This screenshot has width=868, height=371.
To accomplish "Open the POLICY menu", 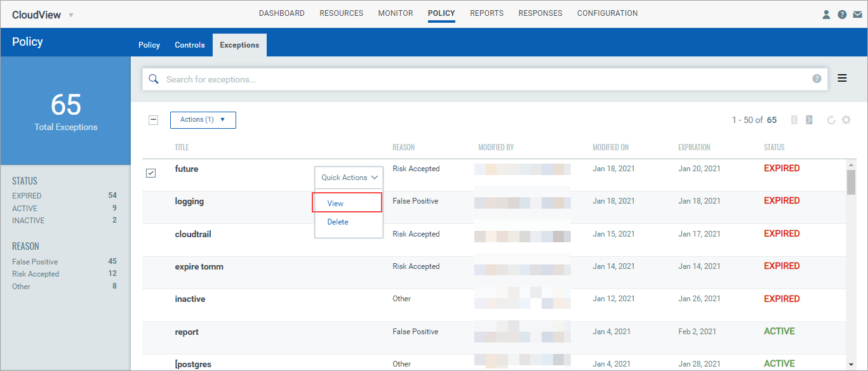I will click(441, 13).
